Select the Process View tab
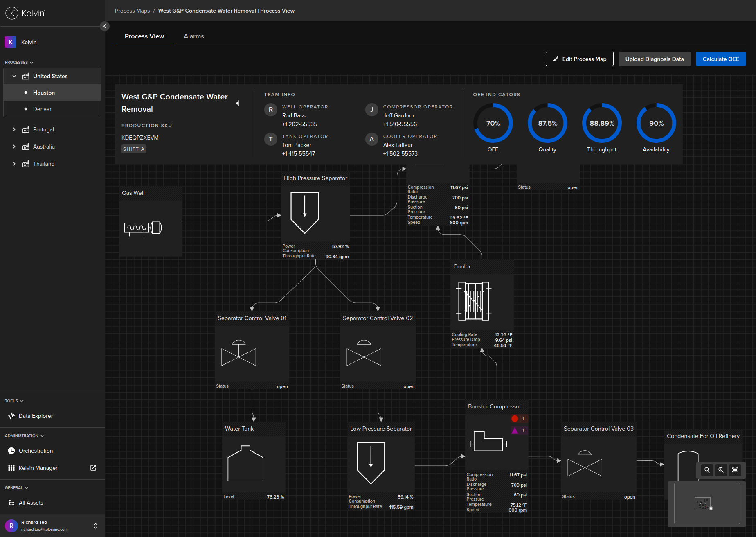This screenshot has height=537, width=756. coord(144,36)
